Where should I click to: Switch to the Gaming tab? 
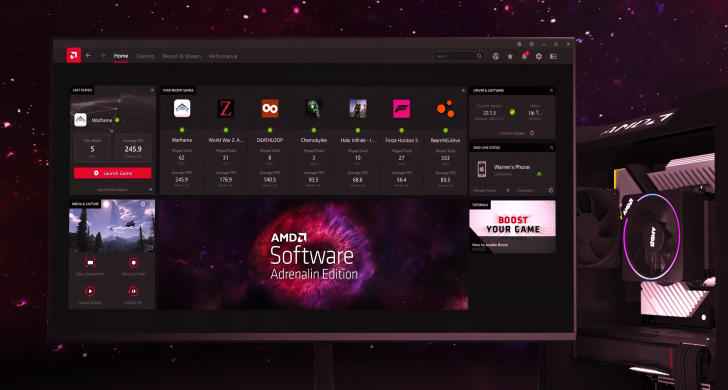[x=145, y=56]
